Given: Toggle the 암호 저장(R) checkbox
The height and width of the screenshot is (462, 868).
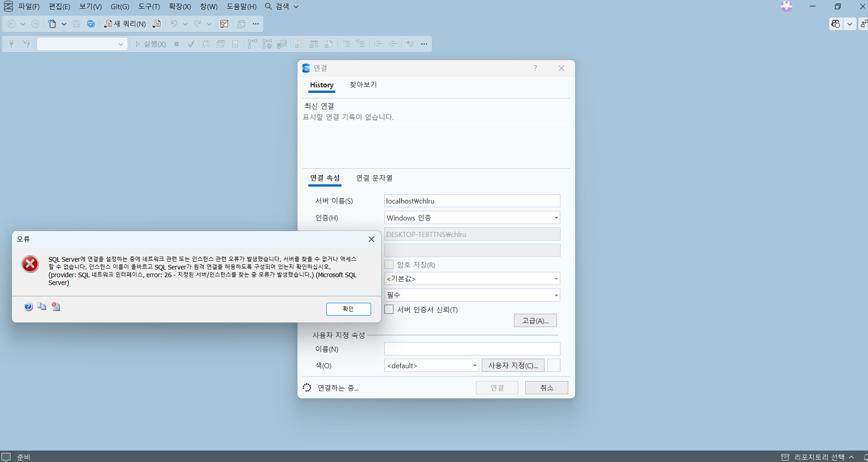Looking at the screenshot, I should [x=389, y=264].
